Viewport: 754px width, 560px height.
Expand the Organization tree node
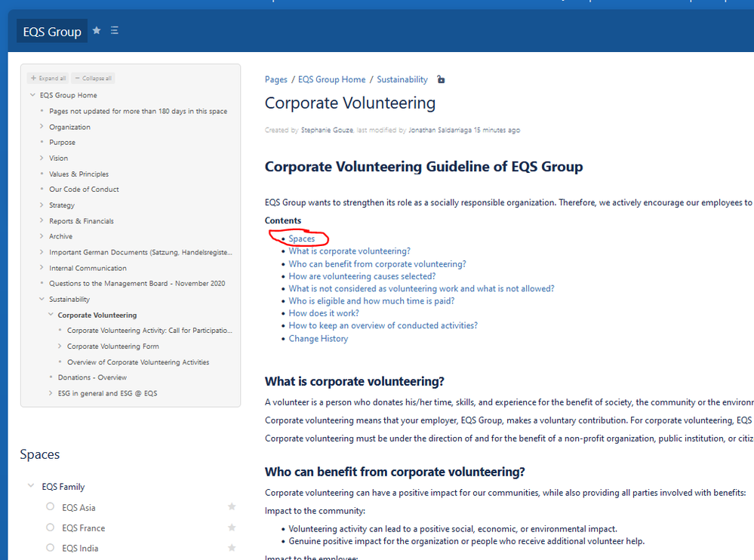[x=42, y=127]
